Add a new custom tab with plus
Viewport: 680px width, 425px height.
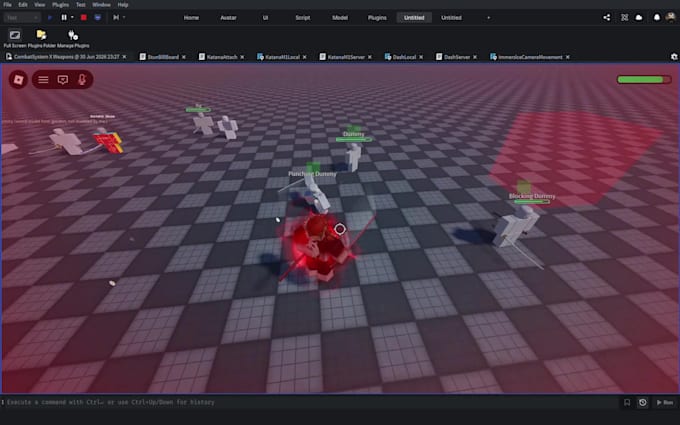pos(488,18)
